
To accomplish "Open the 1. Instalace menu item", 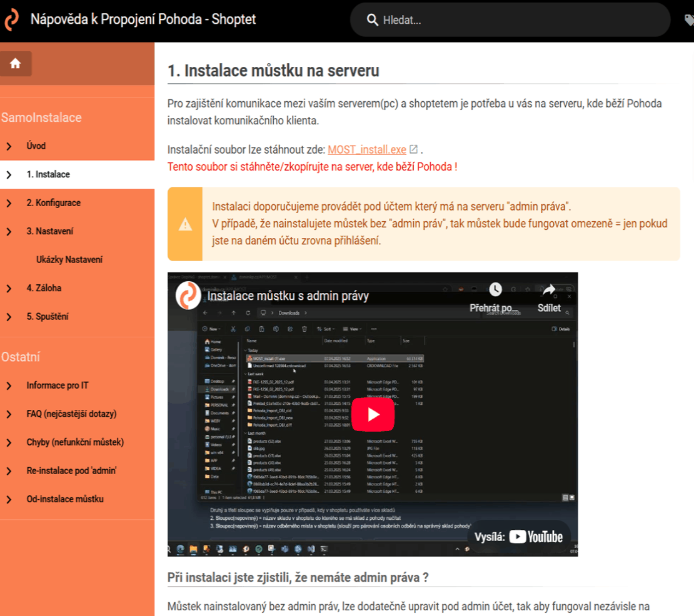I will coord(48,174).
